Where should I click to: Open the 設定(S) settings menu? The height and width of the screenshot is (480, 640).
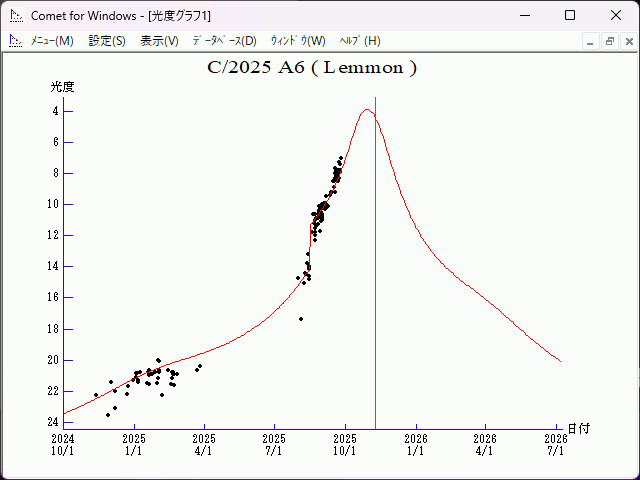[x=107, y=41]
